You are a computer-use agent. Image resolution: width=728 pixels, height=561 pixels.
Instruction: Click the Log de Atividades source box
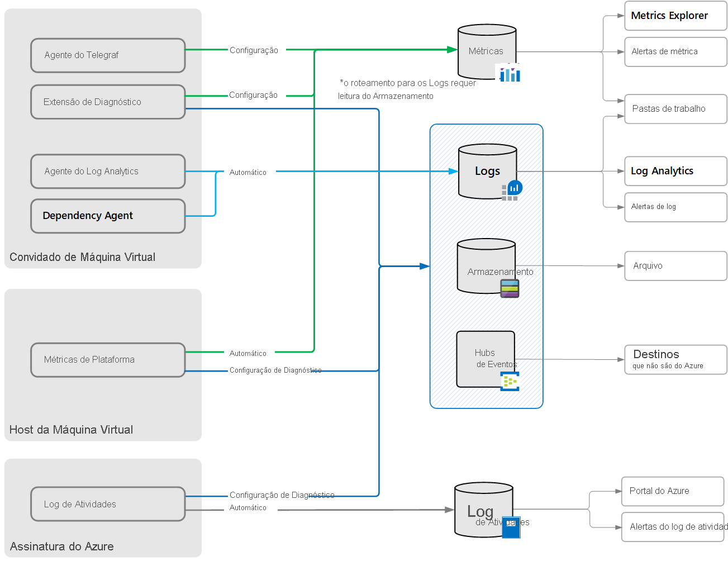pos(108,504)
